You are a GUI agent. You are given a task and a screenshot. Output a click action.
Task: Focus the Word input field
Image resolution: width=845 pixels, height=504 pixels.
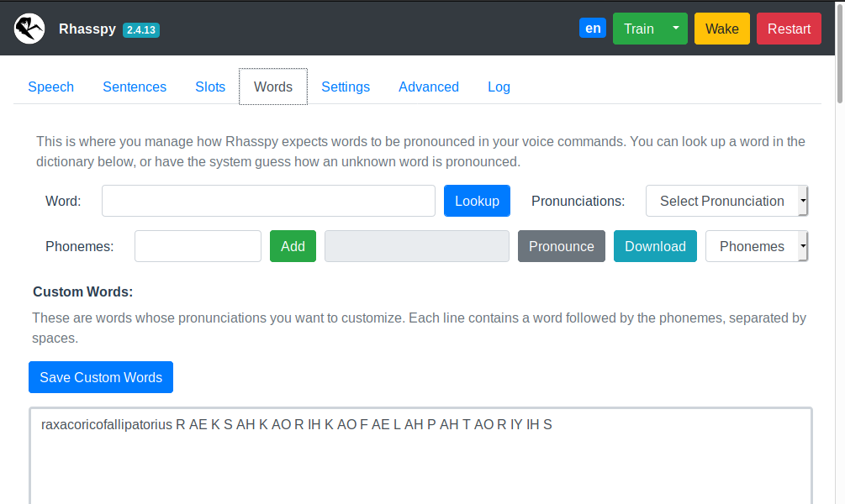268,201
